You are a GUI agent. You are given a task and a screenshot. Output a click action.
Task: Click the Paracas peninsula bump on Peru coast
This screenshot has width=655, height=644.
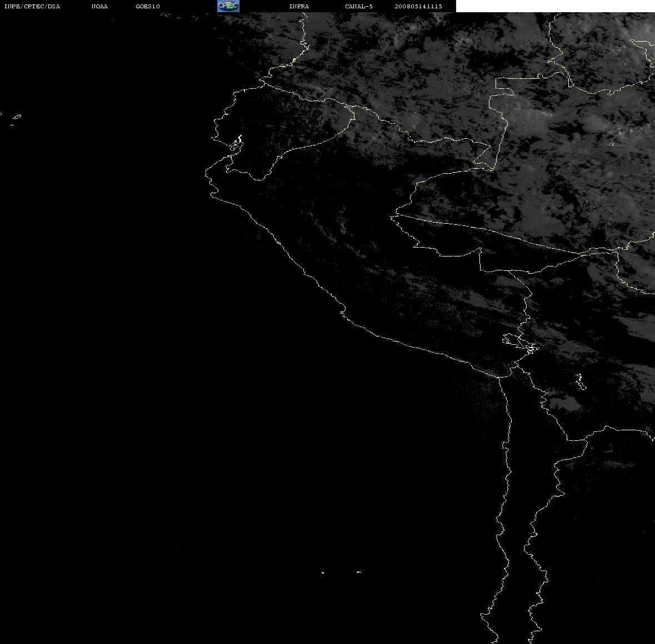(343, 311)
